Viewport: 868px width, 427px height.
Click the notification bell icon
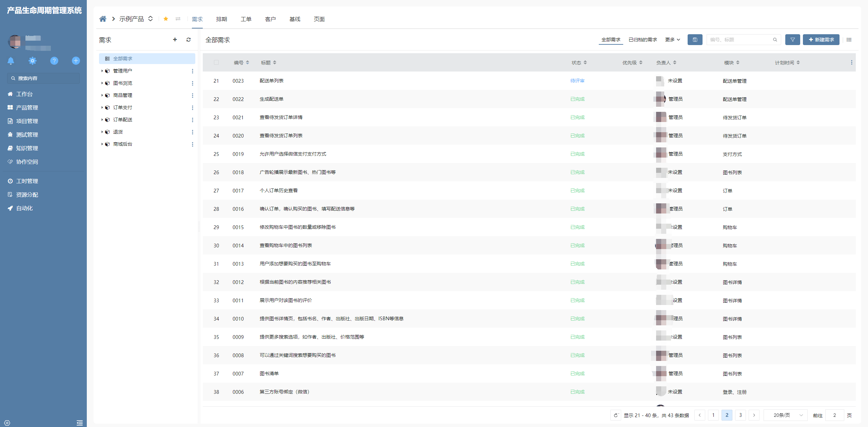(11, 61)
